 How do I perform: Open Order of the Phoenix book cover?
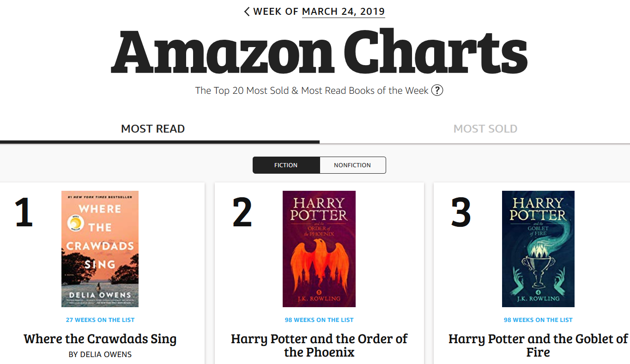pos(319,249)
